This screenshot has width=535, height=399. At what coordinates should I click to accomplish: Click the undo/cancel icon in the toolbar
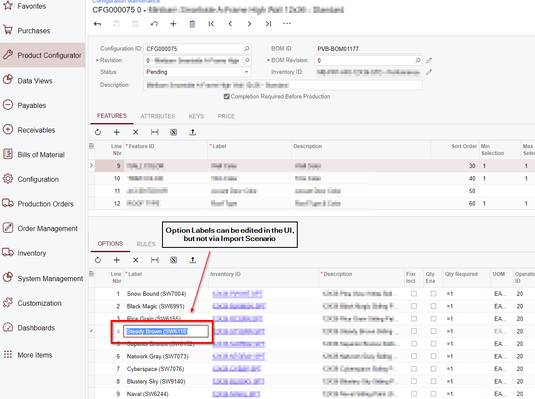[x=154, y=24]
